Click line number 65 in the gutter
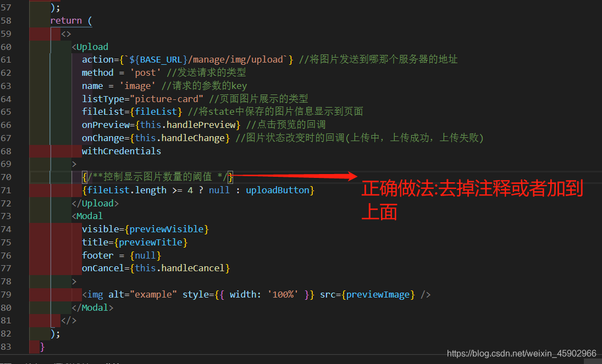The height and width of the screenshot is (364, 602). pos(6,112)
